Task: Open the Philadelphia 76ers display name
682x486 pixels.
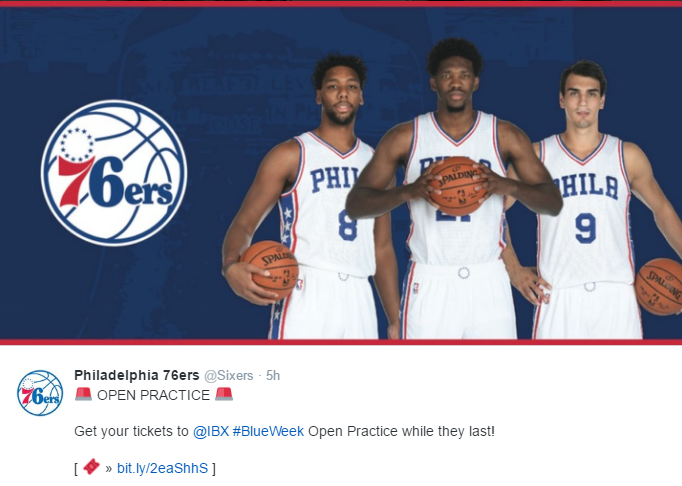Action: click(x=137, y=375)
